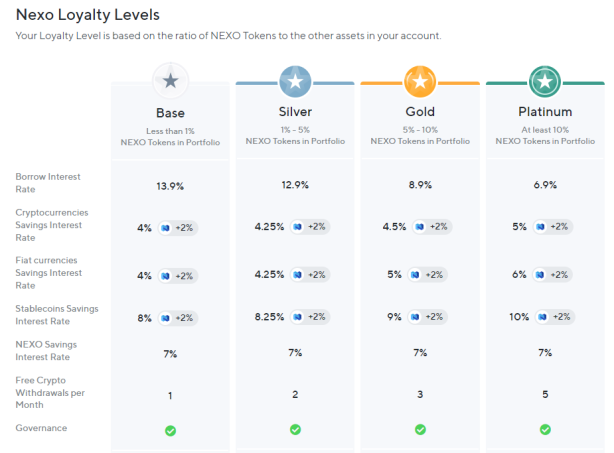
Task: Click the Gold Governance green checkmark
Action: pyautogui.click(x=420, y=430)
